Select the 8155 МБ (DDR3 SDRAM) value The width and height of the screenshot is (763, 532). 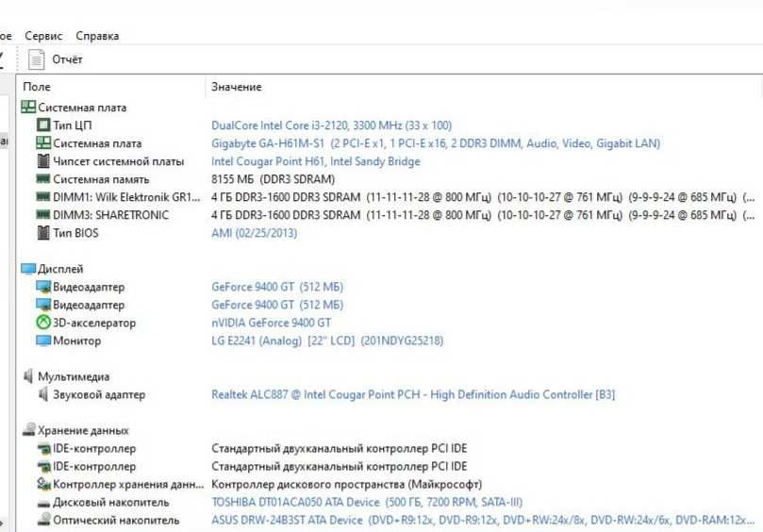click(x=273, y=179)
